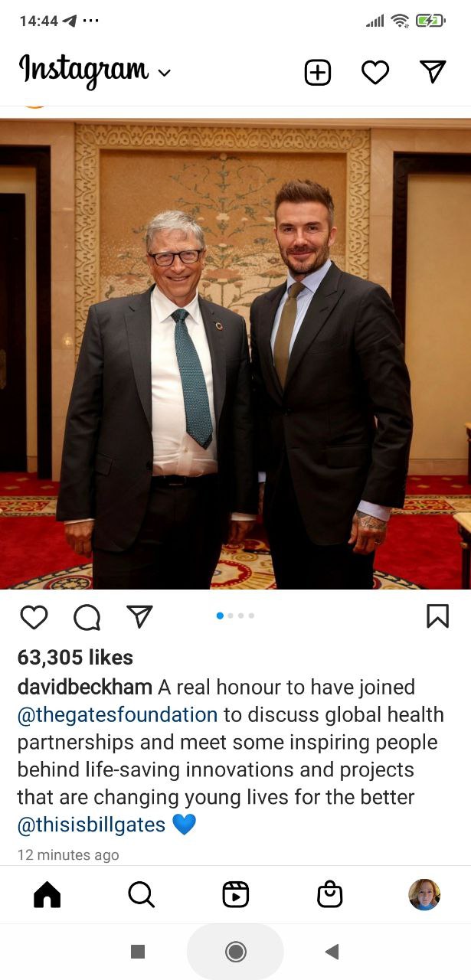Image resolution: width=471 pixels, height=980 pixels.
Task: Select the second carousel page dot
Action: [231, 616]
